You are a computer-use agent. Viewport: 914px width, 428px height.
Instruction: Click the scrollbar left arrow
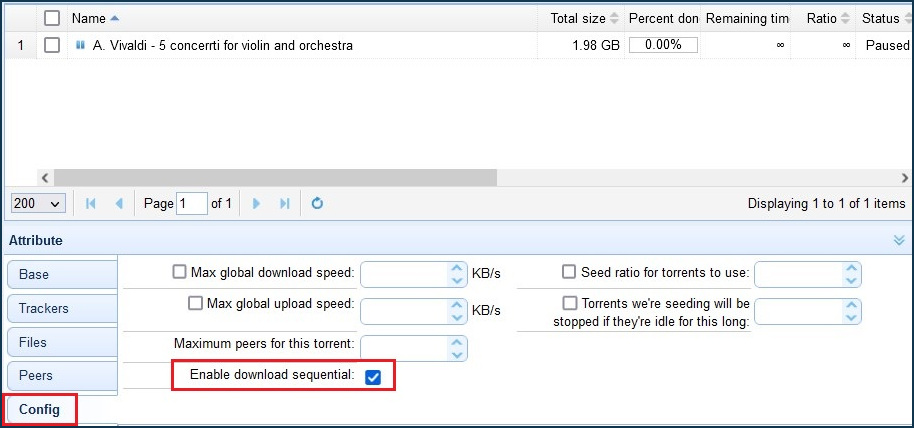(x=45, y=178)
